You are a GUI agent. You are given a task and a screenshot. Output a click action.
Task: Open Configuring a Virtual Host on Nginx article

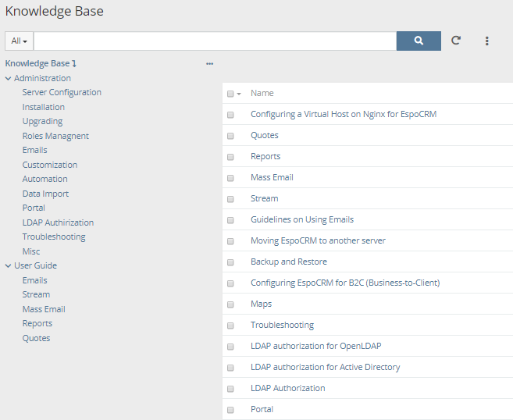(x=344, y=115)
